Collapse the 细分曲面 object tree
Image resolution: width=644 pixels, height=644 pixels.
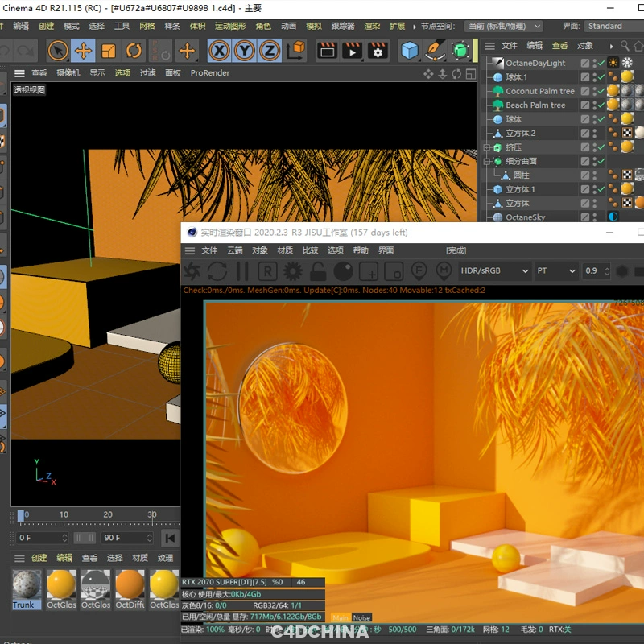(487, 162)
